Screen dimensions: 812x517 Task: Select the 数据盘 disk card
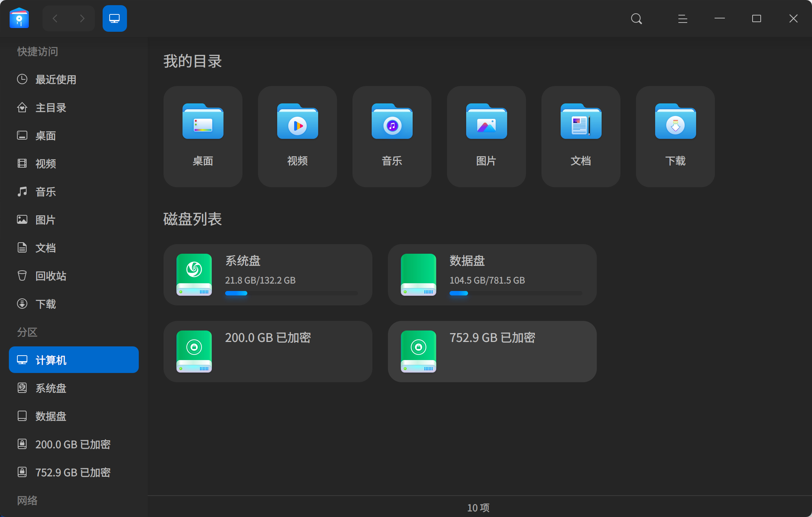(492, 275)
